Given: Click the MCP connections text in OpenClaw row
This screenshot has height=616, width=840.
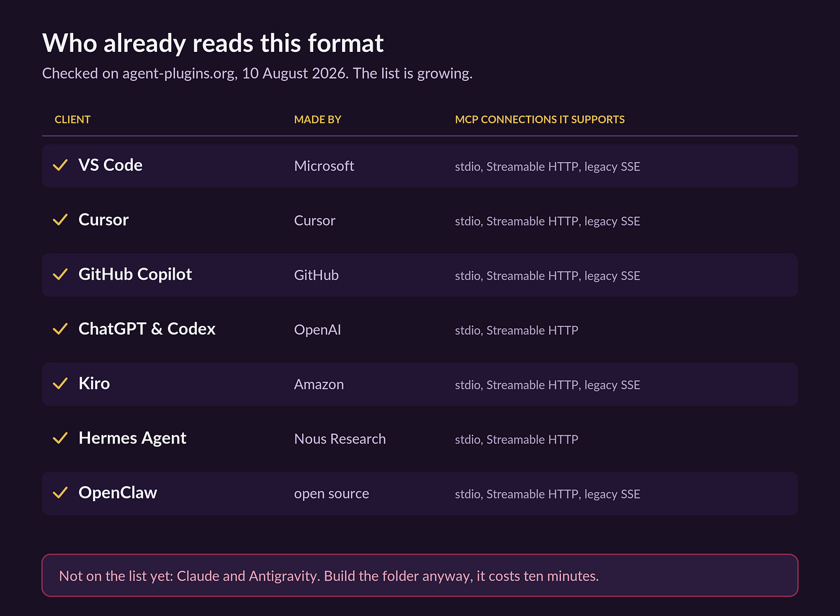Looking at the screenshot, I should (x=547, y=494).
